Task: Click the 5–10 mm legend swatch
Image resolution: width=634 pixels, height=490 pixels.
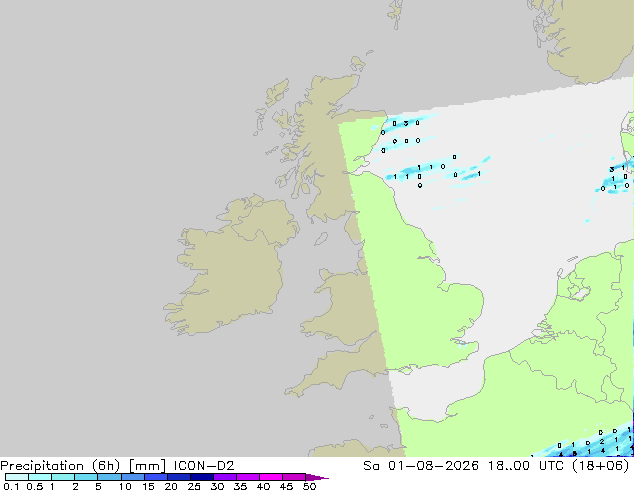Action: pos(109,477)
